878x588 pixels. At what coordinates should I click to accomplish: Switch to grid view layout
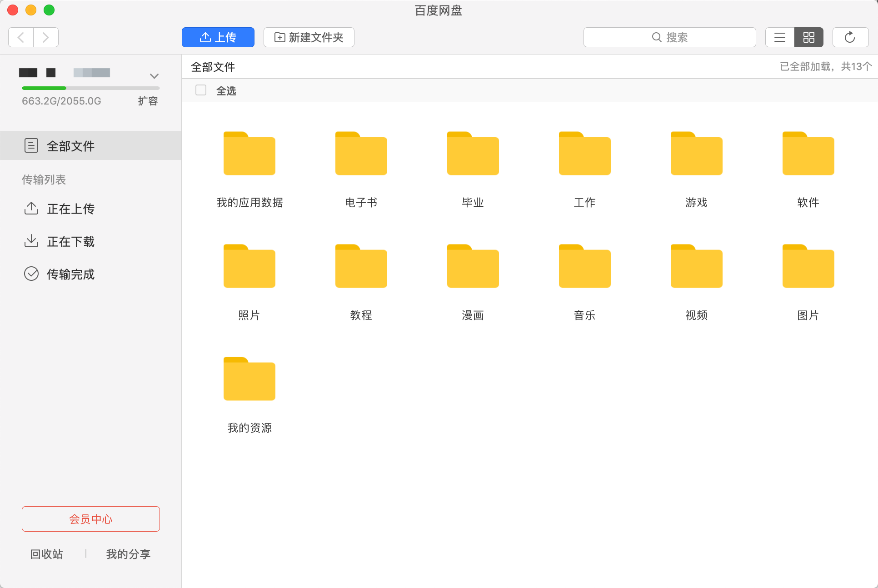(x=808, y=37)
